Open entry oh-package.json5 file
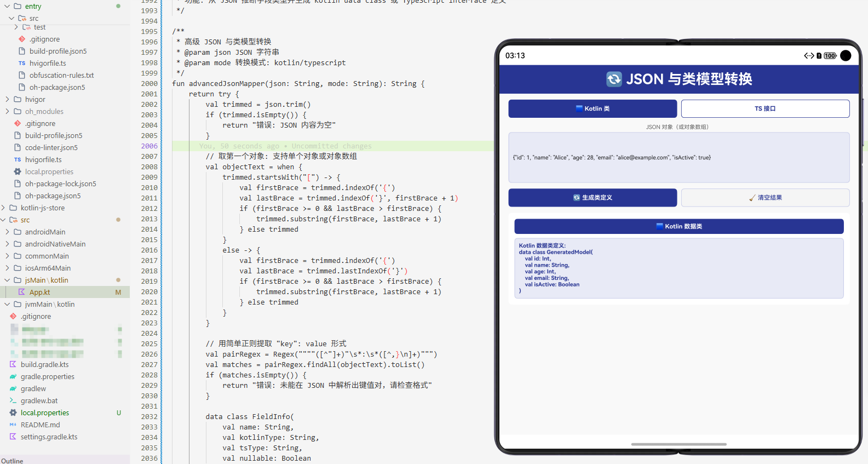868x464 pixels. click(57, 87)
